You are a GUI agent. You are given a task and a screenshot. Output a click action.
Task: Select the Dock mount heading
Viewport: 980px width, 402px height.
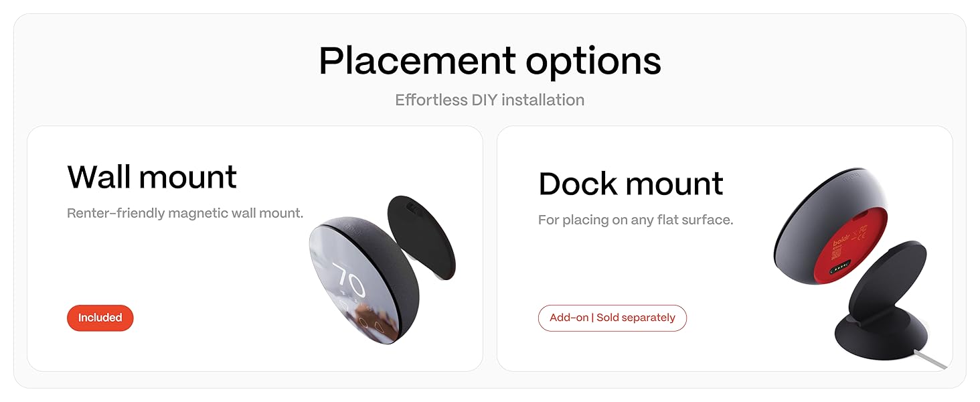(x=631, y=184)
